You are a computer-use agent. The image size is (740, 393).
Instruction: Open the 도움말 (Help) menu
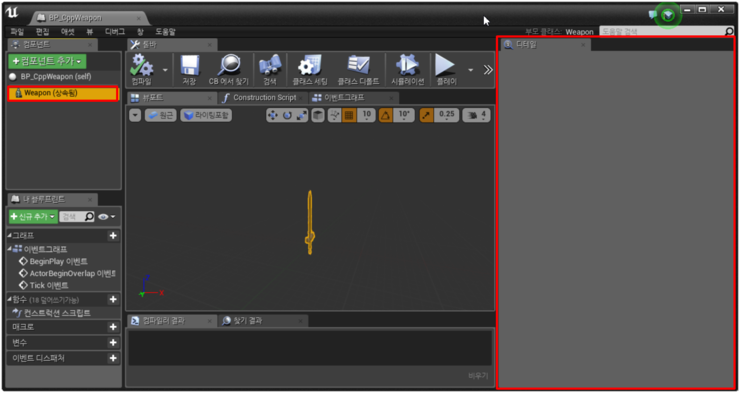tap(165, 32)
